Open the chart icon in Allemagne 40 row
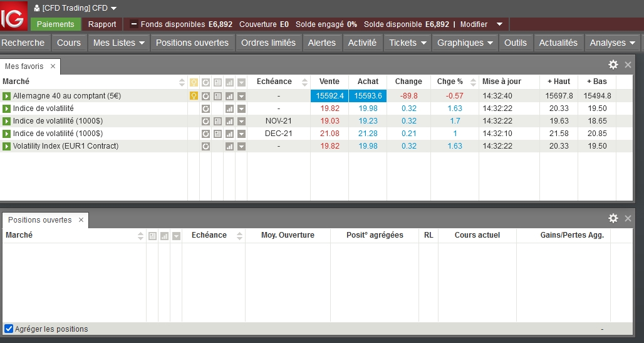The height and width of the screenshot is (343, 644). click(229, 96)
